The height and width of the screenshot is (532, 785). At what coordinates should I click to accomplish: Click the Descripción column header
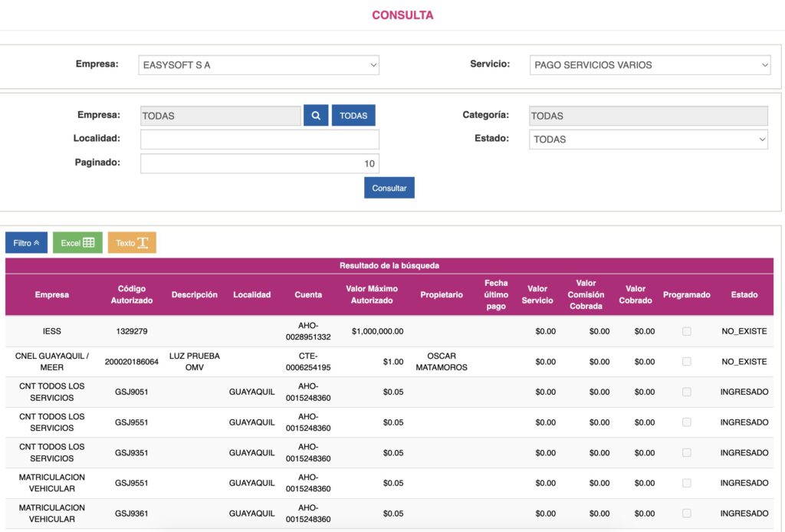click(194, 295)
